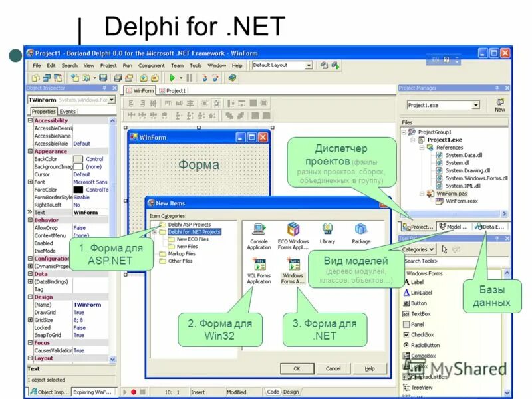Collapse the Behavior property group
This screenshot has width=532, height=399.
tap(30, 220)
